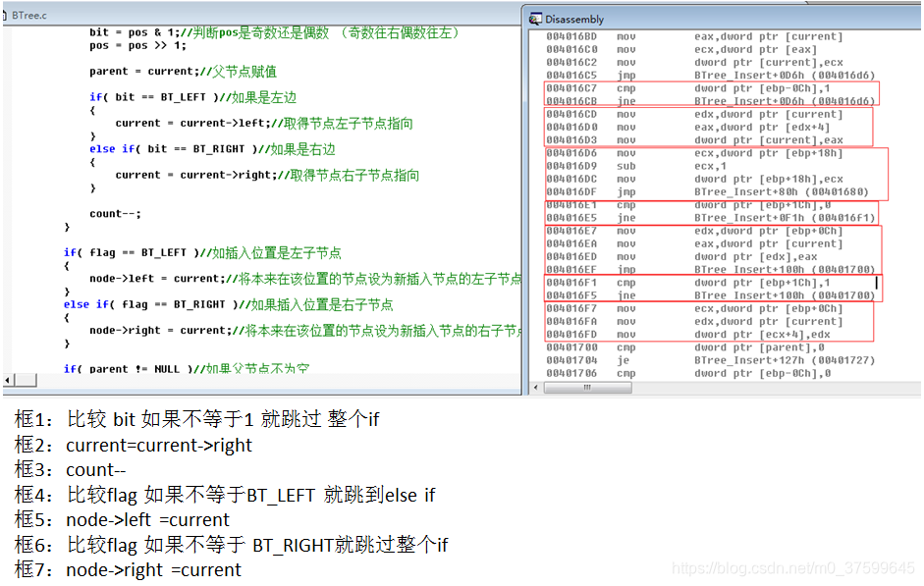Screen dimensions: 924x586
Task: Click 'cmp dword ptr [parent],0' at 00401700
Action: click(684, 347)
